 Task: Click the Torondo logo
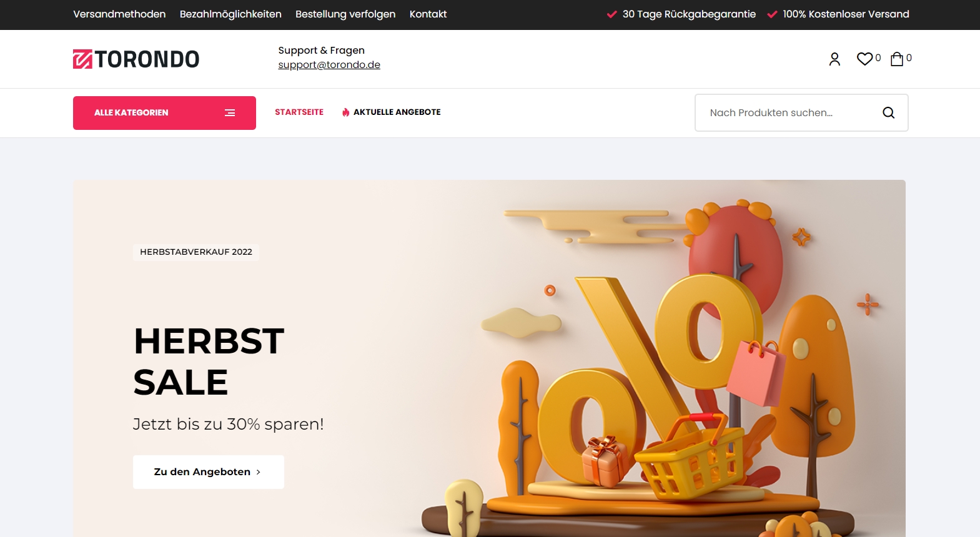click(136, 59)
